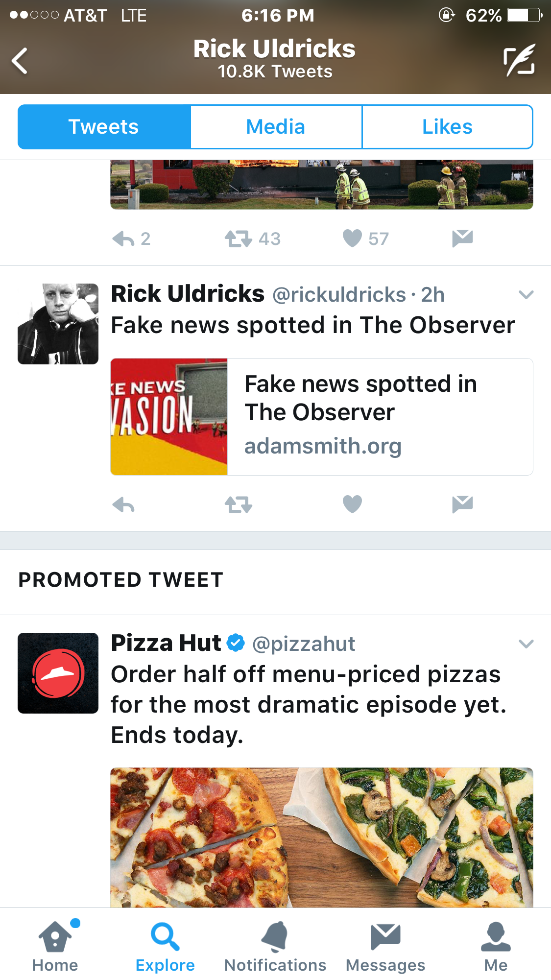This screenshot has height=980, width=551.
Task: Select the Tweets tab
Action: click(x=104, y=127)
